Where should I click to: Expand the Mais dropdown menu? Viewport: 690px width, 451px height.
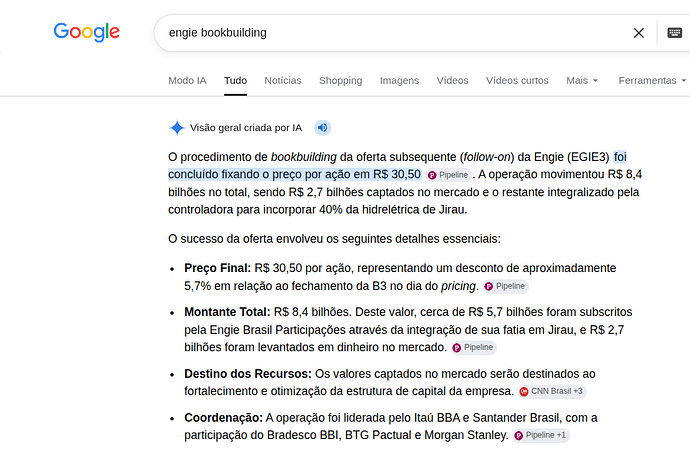click(582, 81)
